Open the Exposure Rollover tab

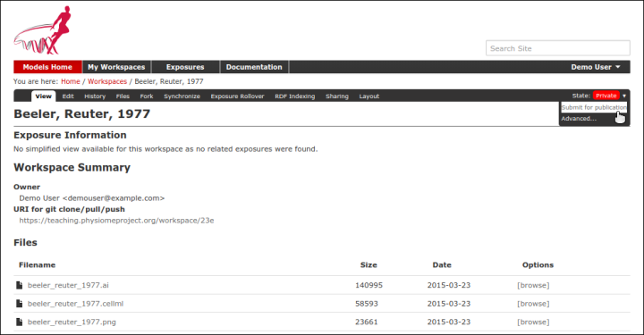237,96
